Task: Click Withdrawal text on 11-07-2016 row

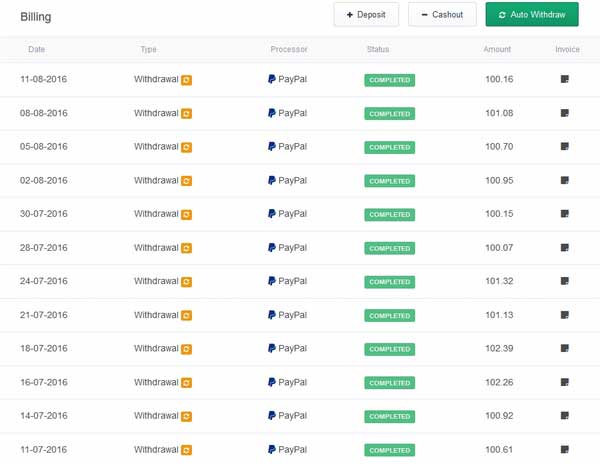Action: (156, 449)
